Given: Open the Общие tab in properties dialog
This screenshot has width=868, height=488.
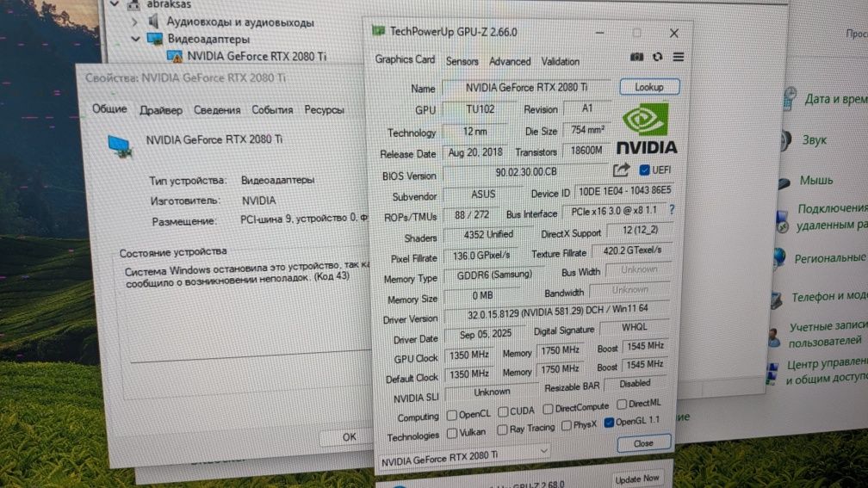Looking at the screenshot, I should [x=109, y=109].
